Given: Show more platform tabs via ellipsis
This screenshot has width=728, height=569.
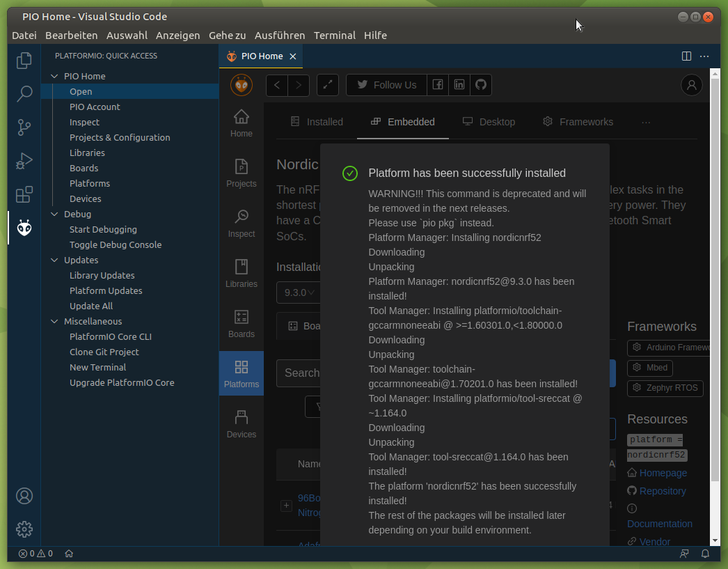Looking at the screenshot, I should click(646, 122).
